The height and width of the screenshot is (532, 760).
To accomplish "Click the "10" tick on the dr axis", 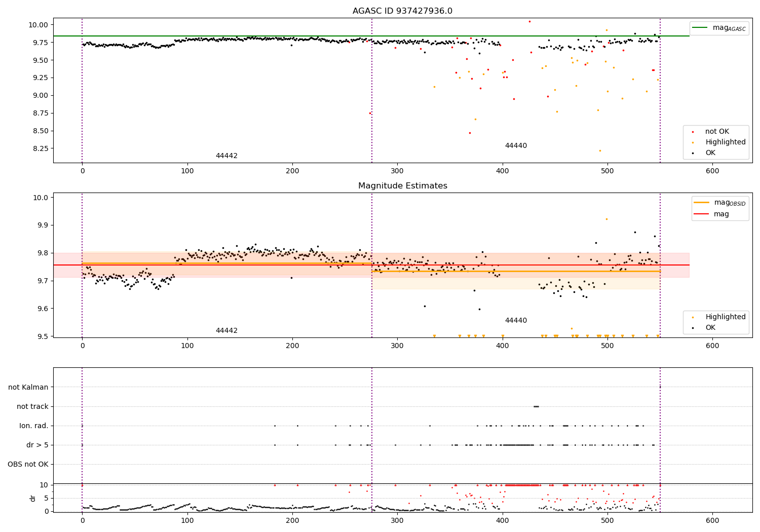I will tap(44, 485).
